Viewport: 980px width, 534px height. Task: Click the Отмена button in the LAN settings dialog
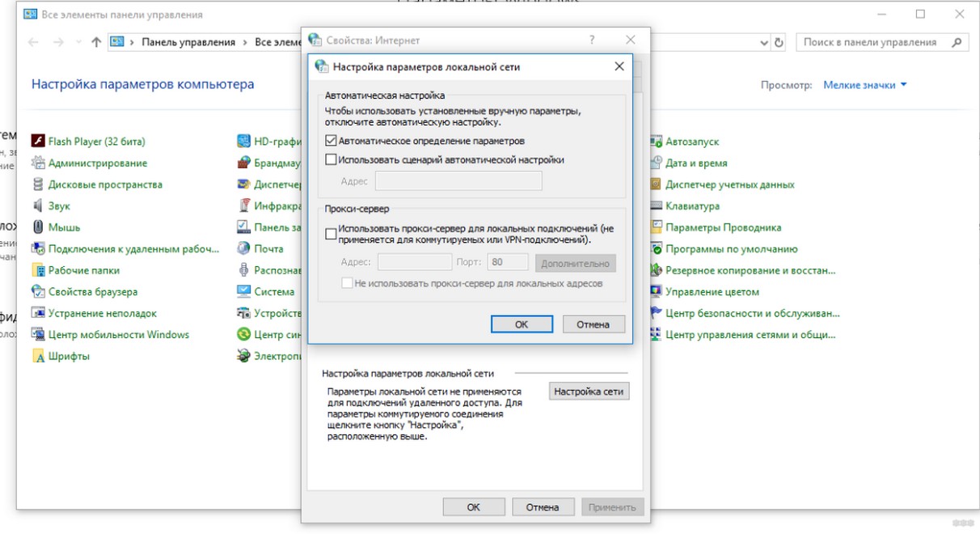pos(593,324)
